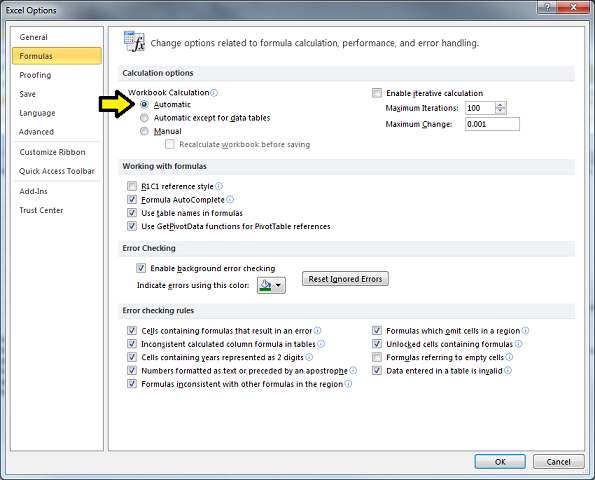
Task: Click the info icon next to R1C1 reference style
Action: pos(219,186)
